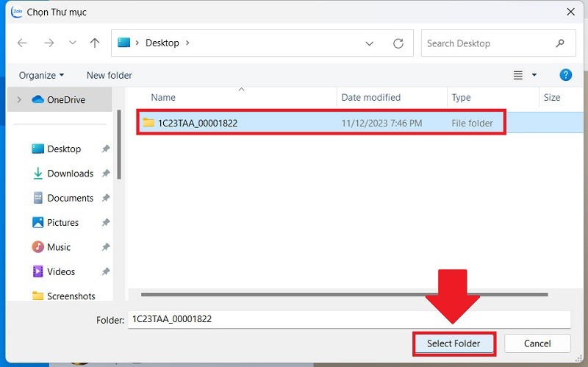
Task: Expand the OneDrive tree node
Action: pos(19,100)
